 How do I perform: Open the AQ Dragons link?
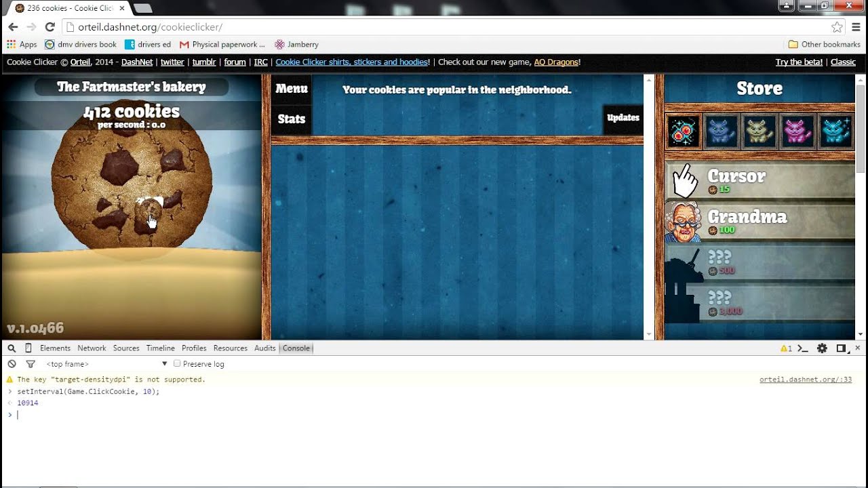click(556, 62)
